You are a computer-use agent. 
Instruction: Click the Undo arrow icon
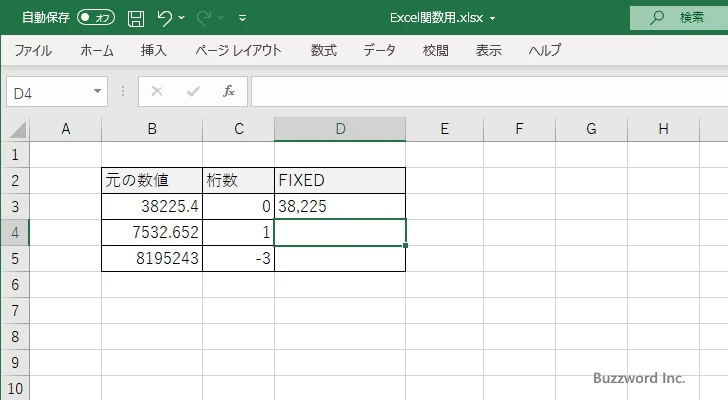click(164, 18)
